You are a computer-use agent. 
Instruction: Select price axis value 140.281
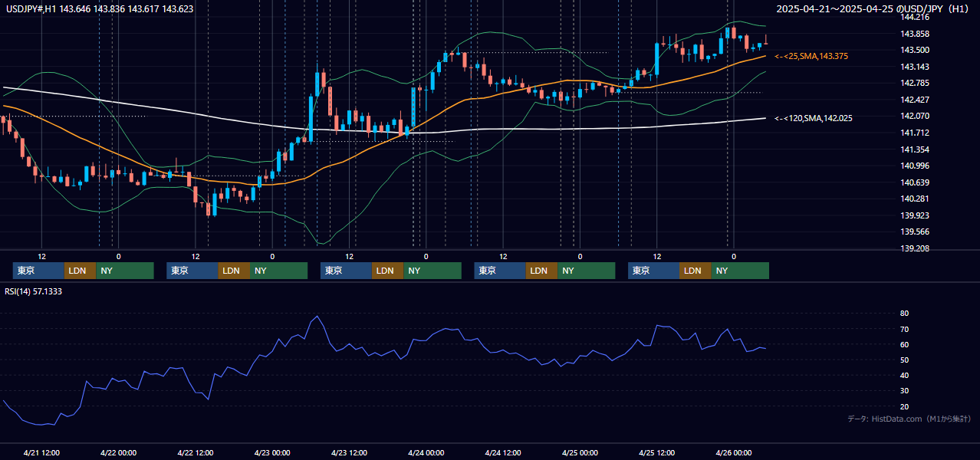(x=916, y=199)
